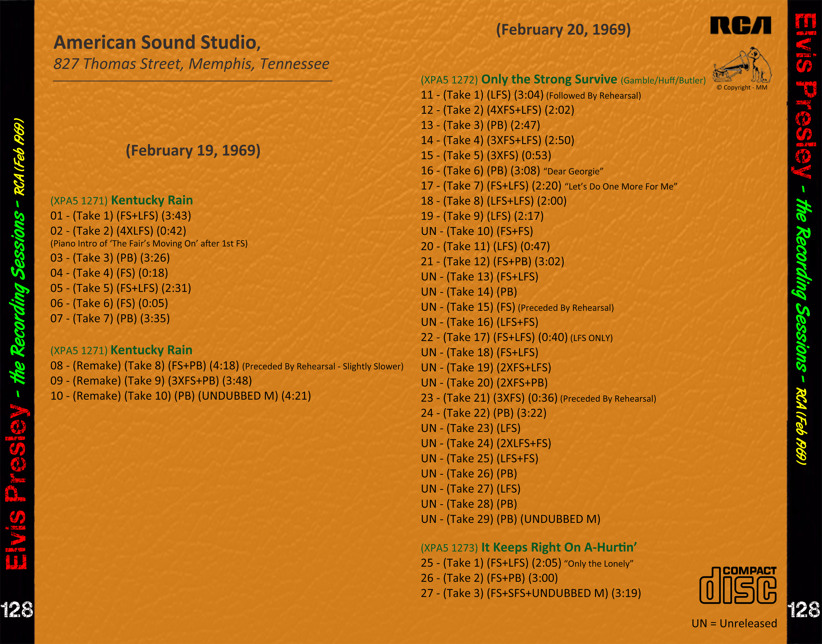This screenshot has width=822, height=644.
Task: Click track '26 - (Take 2) (FS+PB) (3:00)'
Action: click(x=489, y=578)
